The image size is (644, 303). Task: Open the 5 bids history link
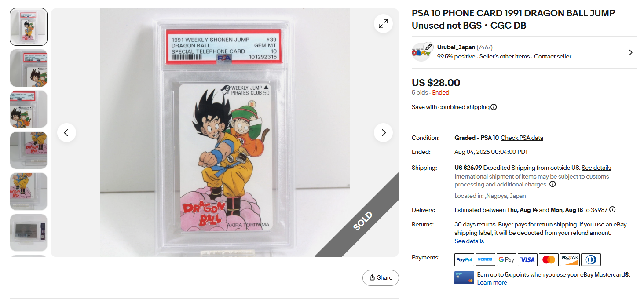click(x=420, y=92)
